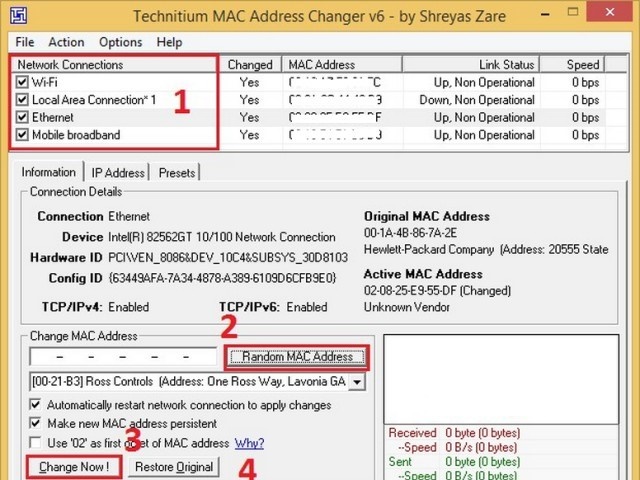Close the Technitium MAC Address Changer window

tap(610, 12)
